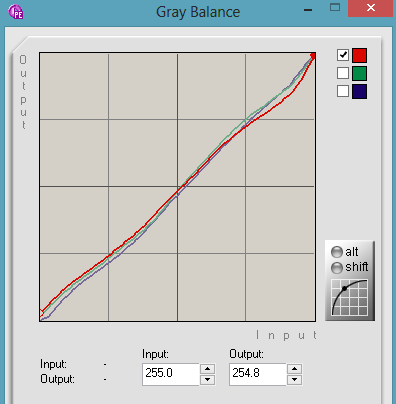Select the alt radio button

pos(337,252)
